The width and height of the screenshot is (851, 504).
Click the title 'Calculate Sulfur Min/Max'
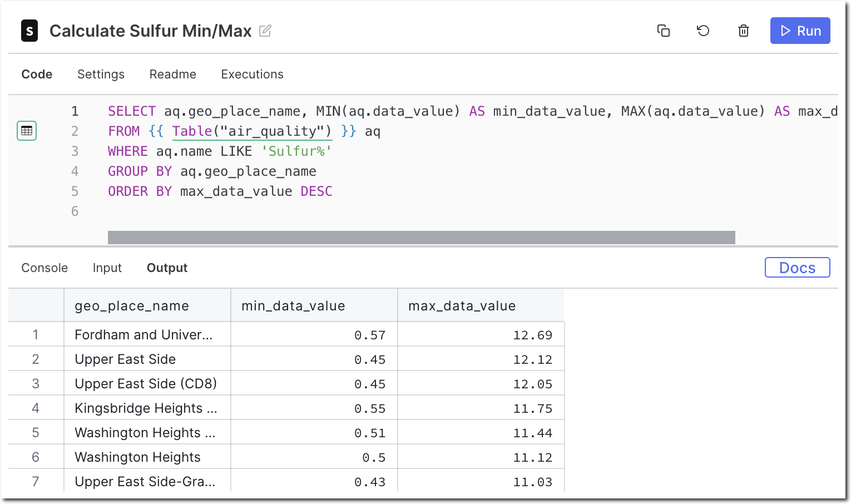coord(150,31)
